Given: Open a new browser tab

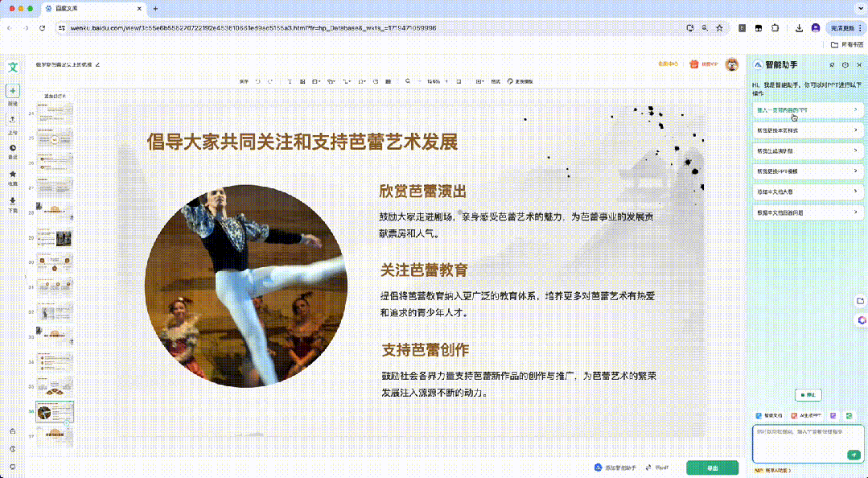Looking at the screenshot, I should point(155,9).
